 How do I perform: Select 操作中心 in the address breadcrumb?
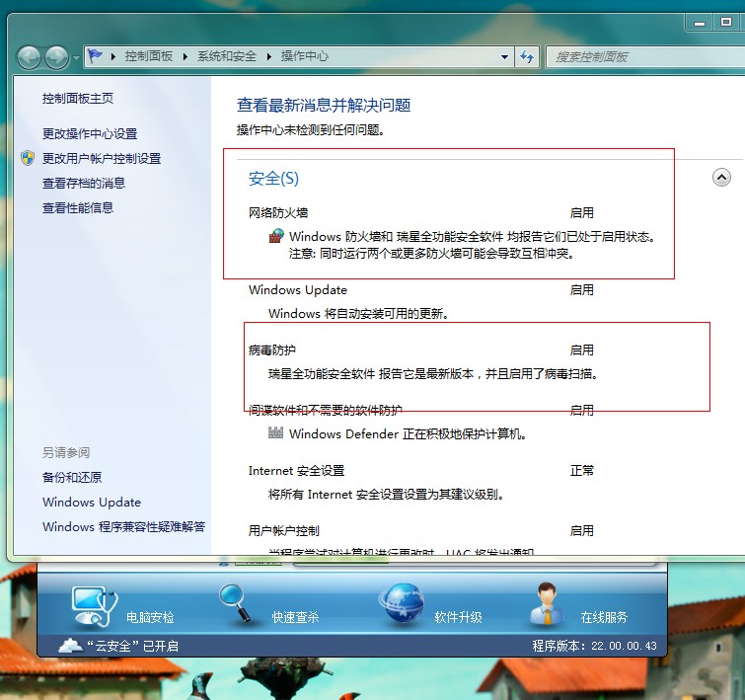click(x=304, y=56)
